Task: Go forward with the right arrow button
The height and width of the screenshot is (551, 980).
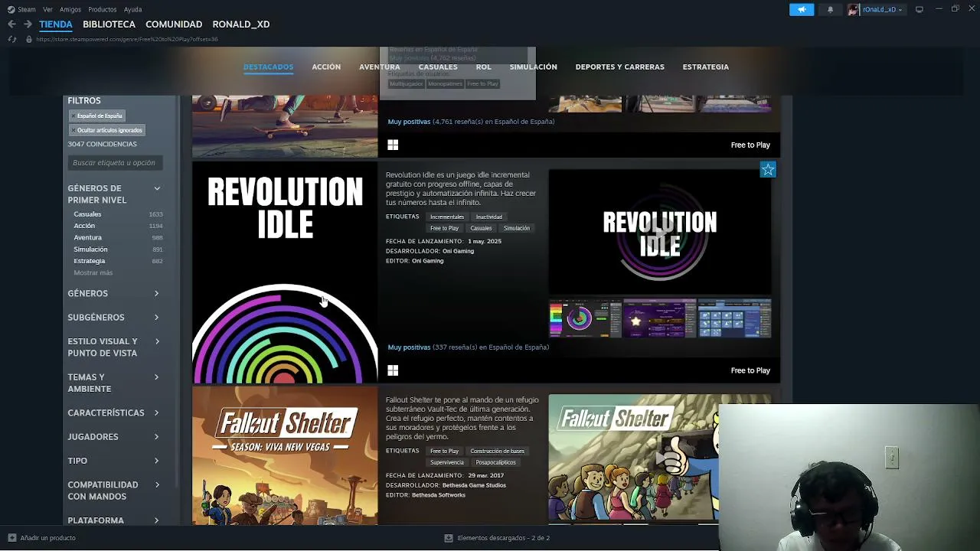Action: point(28,24)
